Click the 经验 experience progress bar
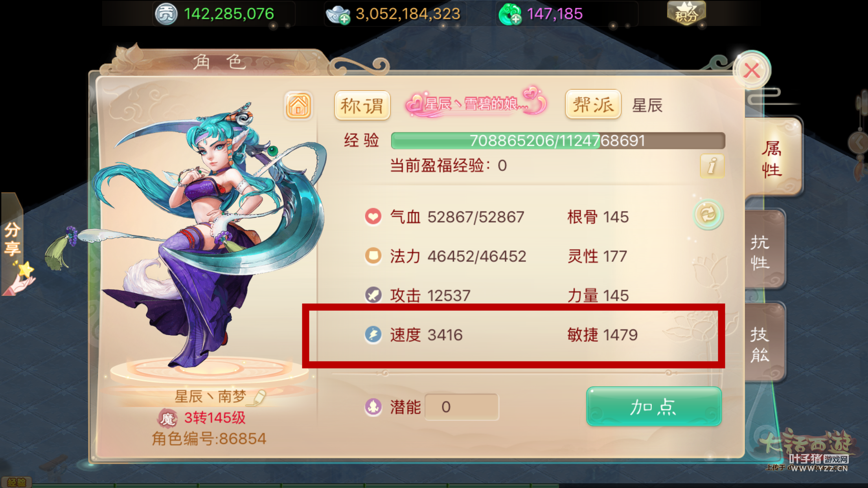The width and height of the screenshot is (868, 488). (x=558, y=141)
